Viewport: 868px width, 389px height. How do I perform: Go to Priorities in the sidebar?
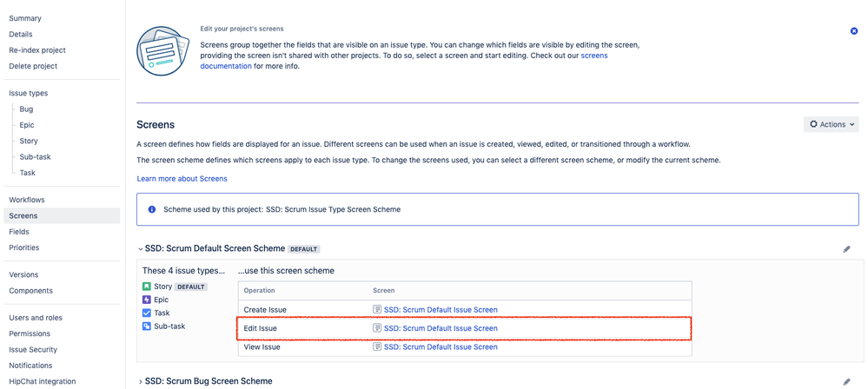tap(23, 247)
